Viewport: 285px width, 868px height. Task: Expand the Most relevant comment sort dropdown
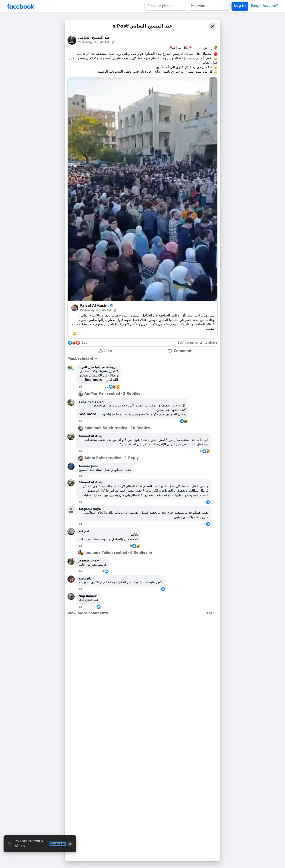(83, 358)
